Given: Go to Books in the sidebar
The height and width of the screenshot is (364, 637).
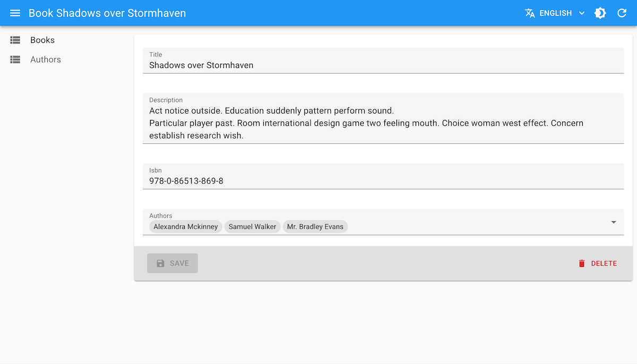Looking at the screenshot, I should click(42, 40).
